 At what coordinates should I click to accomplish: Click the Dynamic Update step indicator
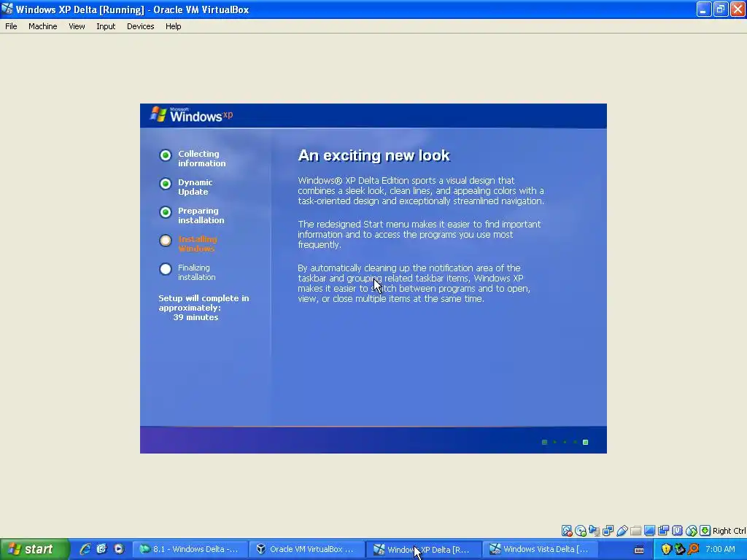point(166,184)
